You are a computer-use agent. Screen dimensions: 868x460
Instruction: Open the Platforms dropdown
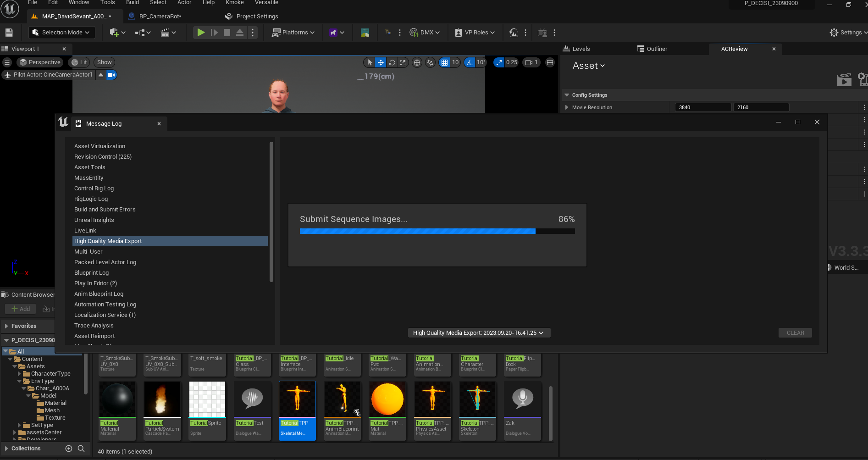click(x=293, y=33)
